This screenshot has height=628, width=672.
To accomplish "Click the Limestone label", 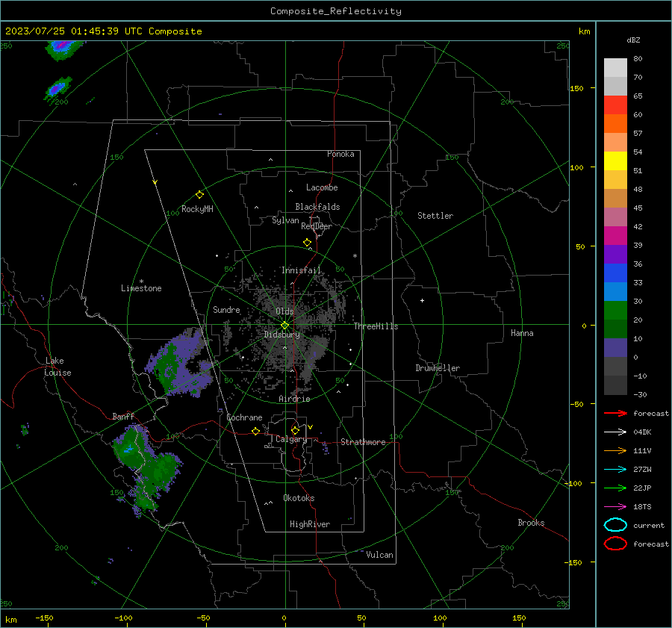I will 141,288.
